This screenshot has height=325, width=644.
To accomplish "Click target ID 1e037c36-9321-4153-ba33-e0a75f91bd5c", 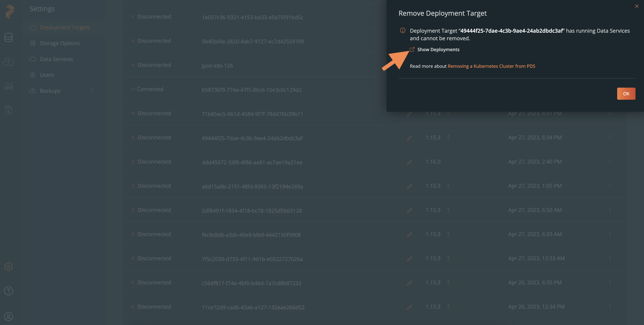I will pos(253,17).
